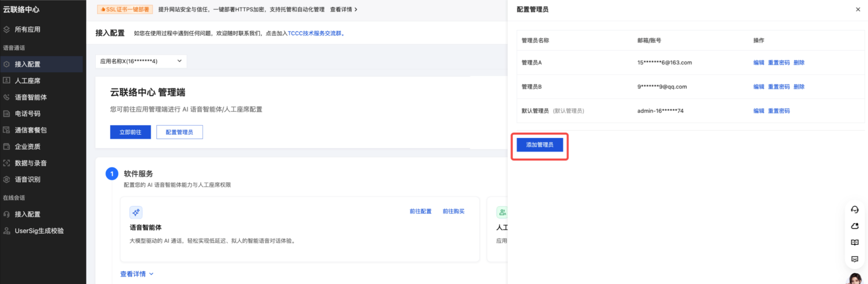This screenshot has width=868, height=284.
Task: Click the 电话号码 icon in sidebar
Action: tap(6, 114)
